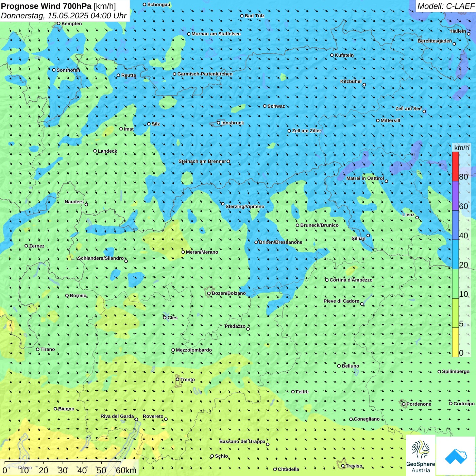
Task: Click the Tirano city marker
Action: click(x=38, y=349)
